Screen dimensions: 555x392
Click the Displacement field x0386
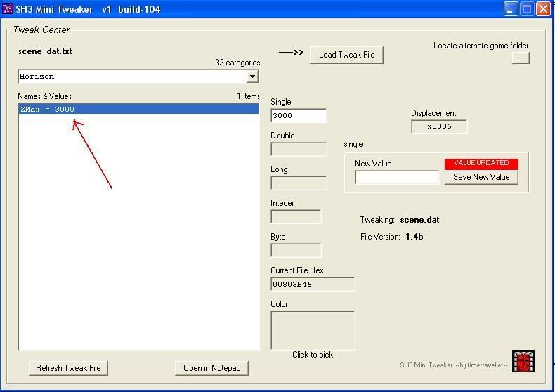click(x=439, y=126)
